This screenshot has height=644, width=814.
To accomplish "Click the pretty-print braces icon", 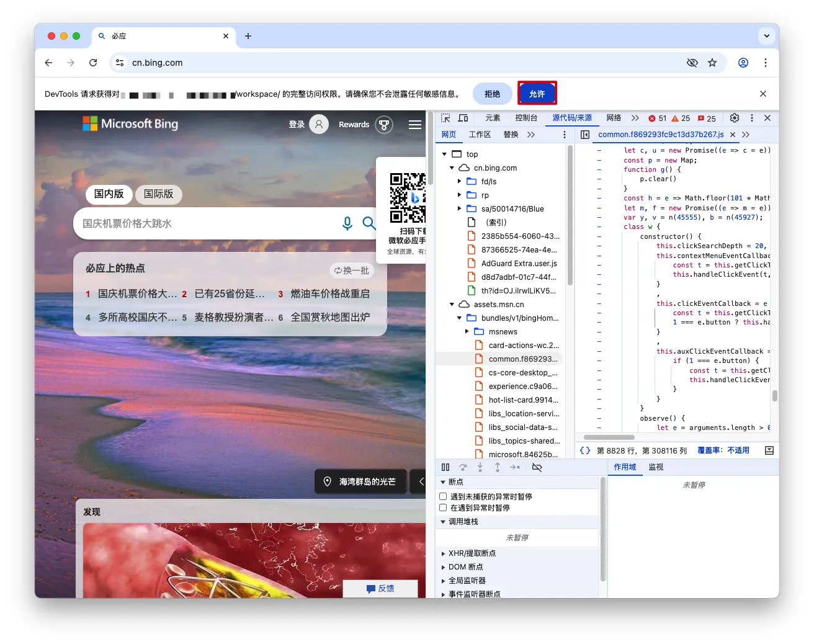I will click(x=584, y=450).
